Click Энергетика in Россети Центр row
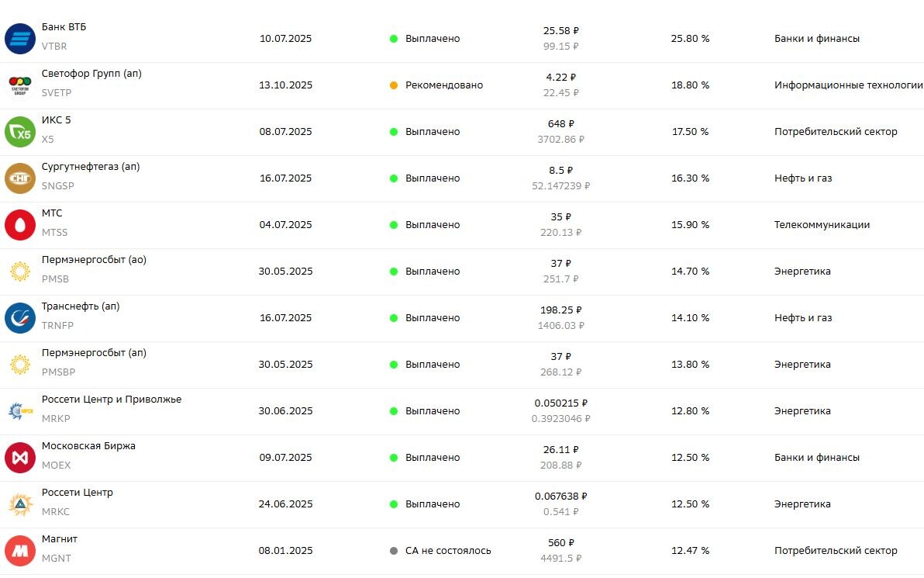924x578 pixels. point(802,505)
